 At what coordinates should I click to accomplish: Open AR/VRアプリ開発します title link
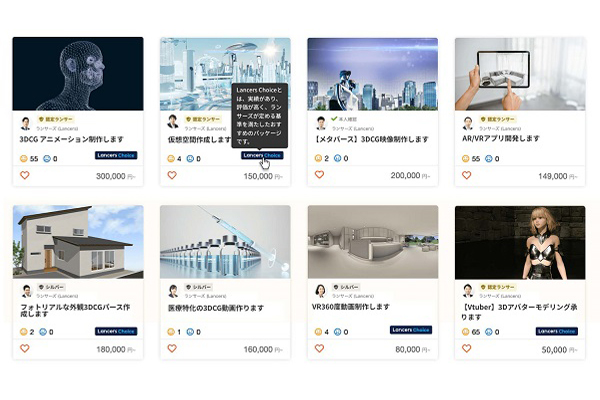click(x=501, y=139)
